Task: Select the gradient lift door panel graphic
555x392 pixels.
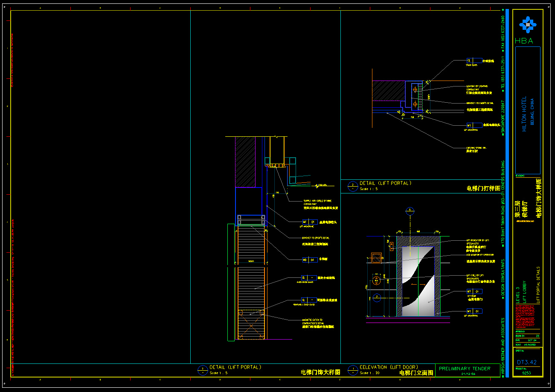Action: 418,281
